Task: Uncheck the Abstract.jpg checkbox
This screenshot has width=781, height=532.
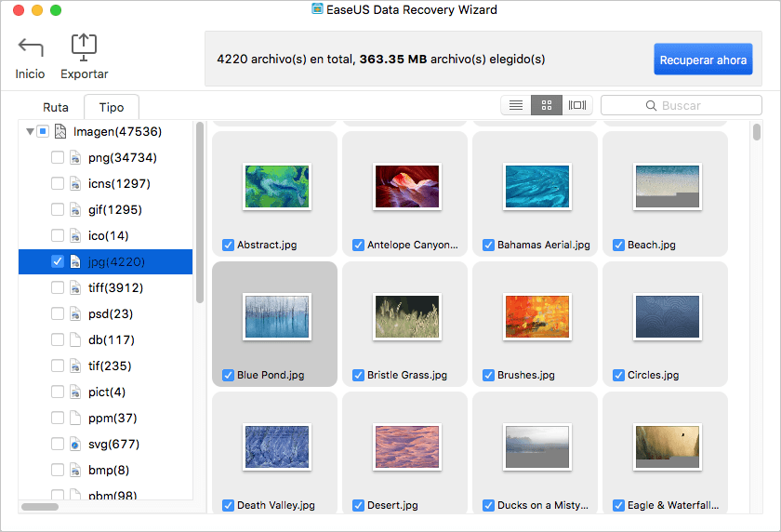Action: 228,246
